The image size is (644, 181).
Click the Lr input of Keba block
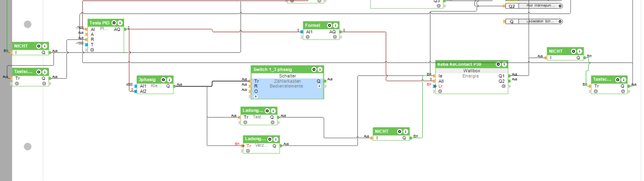pyautogui.click(x=440, y=86)
